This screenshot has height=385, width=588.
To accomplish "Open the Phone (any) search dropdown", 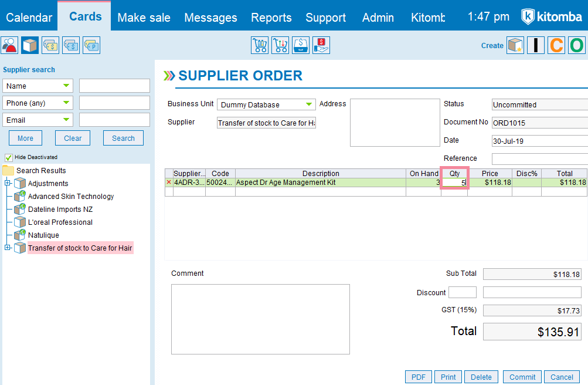I will coord(38,103).
